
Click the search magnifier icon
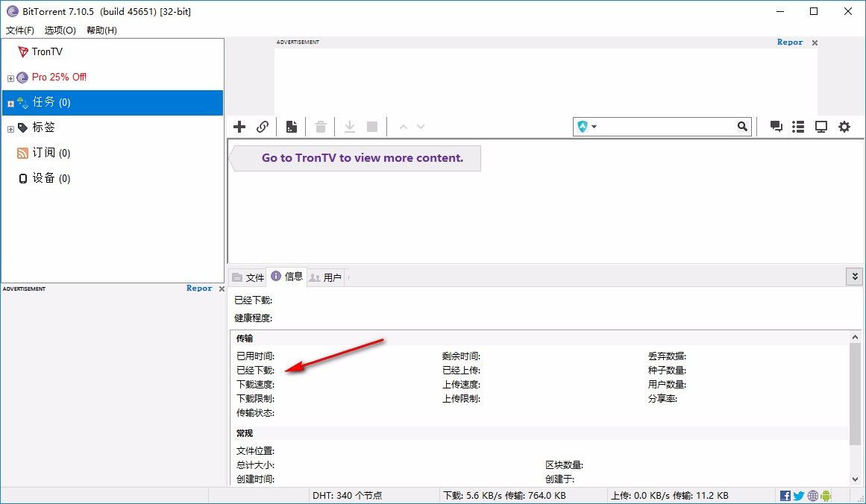click(x=742, y=127)
